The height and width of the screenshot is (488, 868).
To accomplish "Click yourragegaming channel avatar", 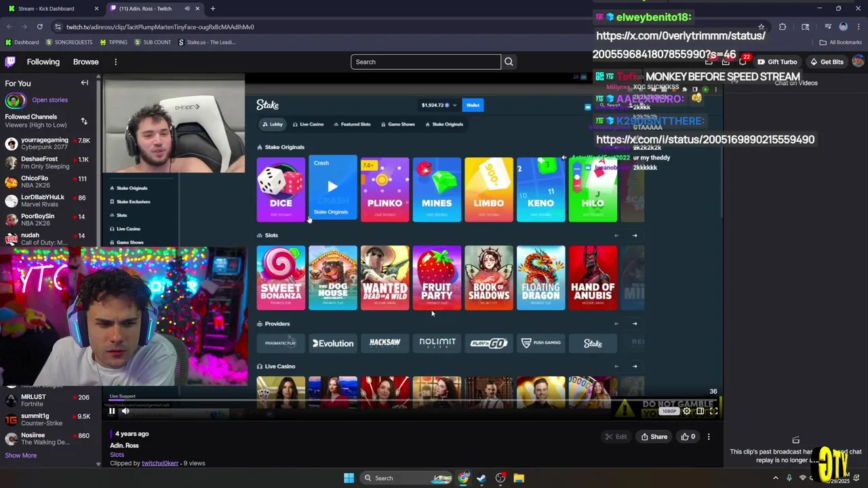I will [x=11, y=144].
